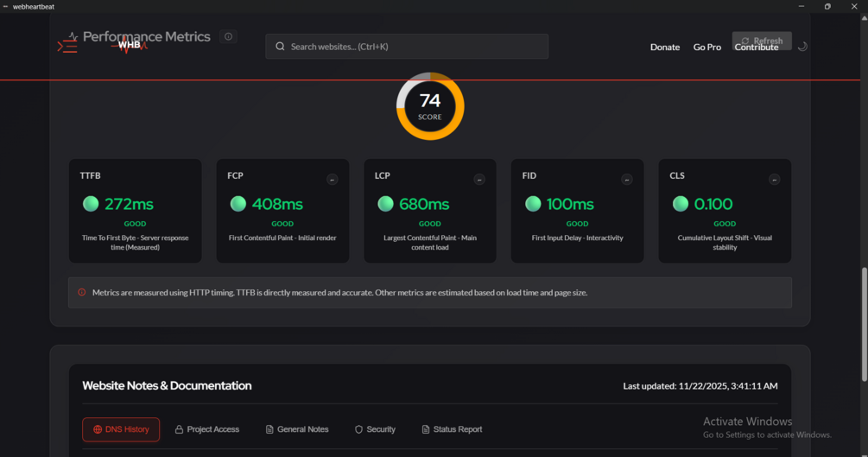The image size is (868, 457).
Task: Click the CLS card minus icon
Action: click(x=775, y=180)
